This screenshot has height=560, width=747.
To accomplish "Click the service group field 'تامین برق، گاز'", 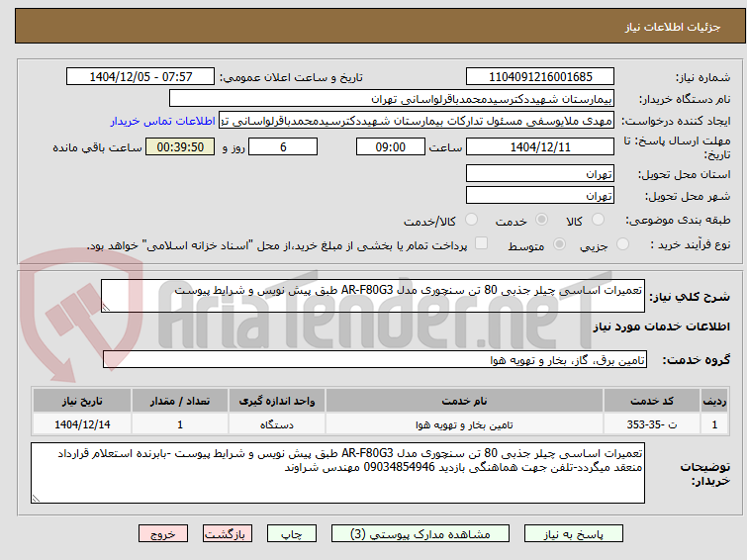I will [374, 359].
